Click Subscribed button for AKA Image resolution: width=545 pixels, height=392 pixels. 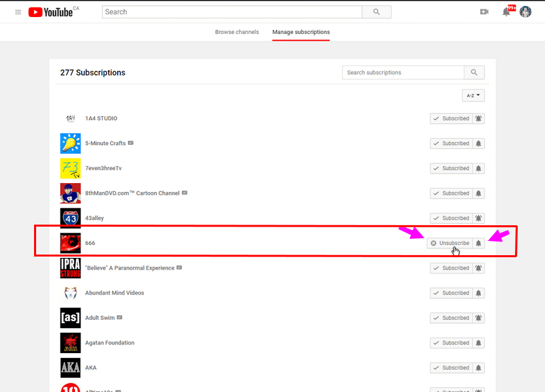(451, 367)
